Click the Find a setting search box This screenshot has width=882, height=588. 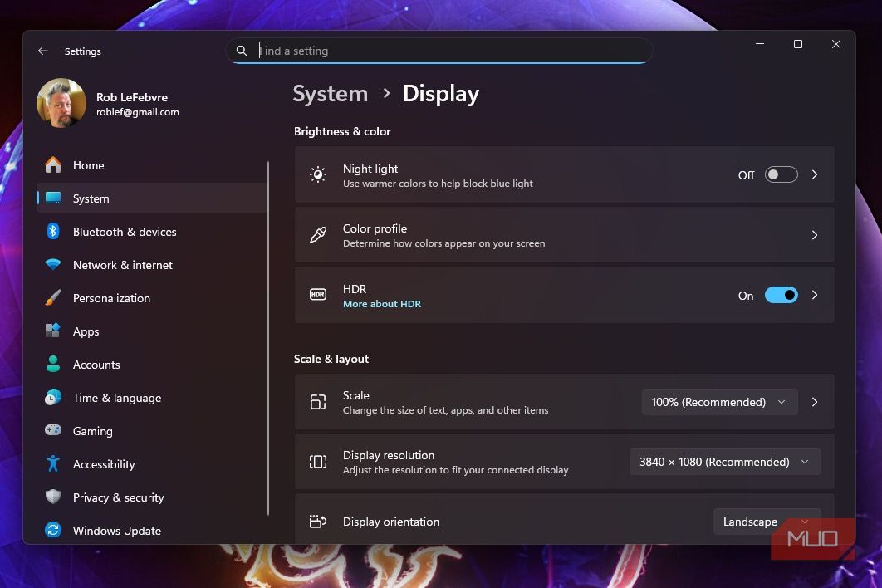pos(439,51)
